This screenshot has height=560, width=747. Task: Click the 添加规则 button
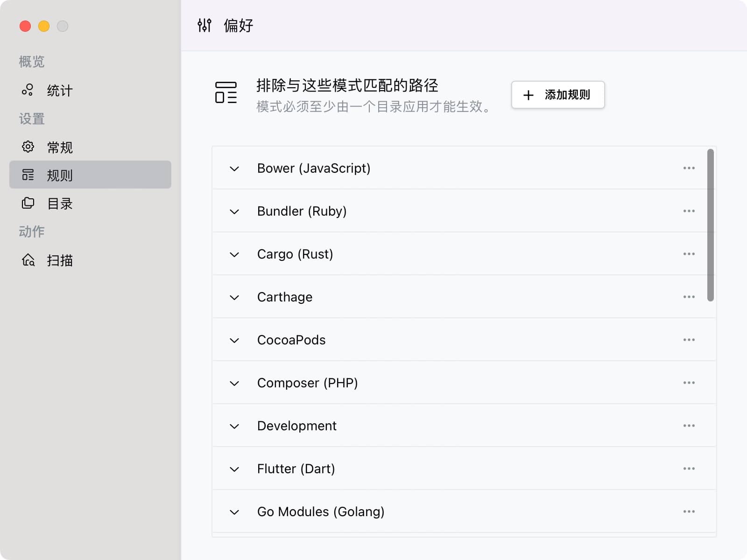coord(558,95)
